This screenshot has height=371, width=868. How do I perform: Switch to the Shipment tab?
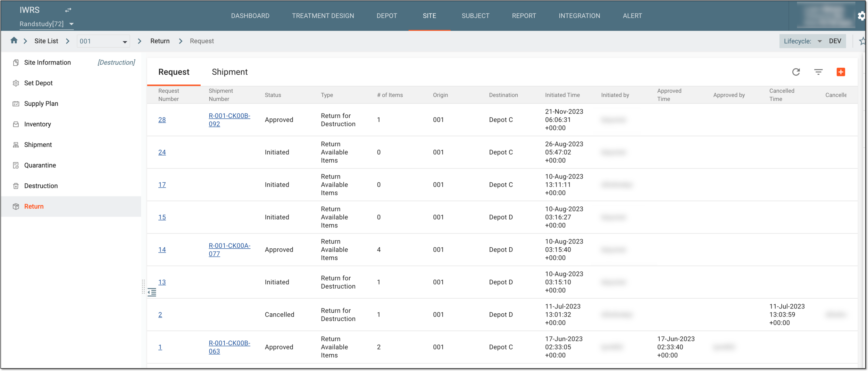click(x=229, y=72)
